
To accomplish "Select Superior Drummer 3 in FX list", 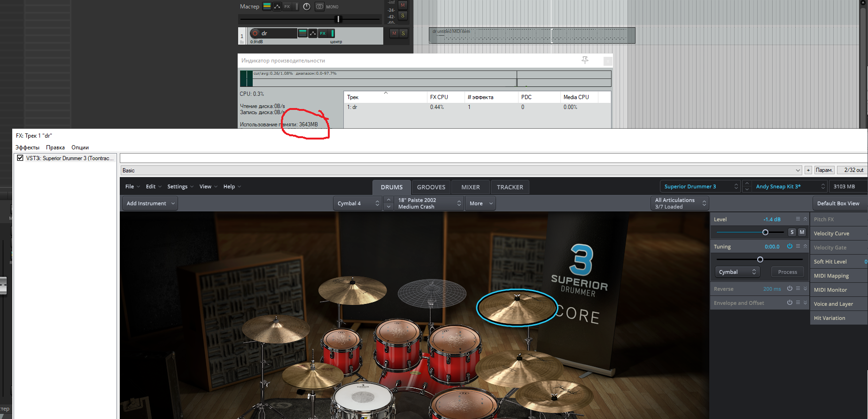I will tap(70, 158).
